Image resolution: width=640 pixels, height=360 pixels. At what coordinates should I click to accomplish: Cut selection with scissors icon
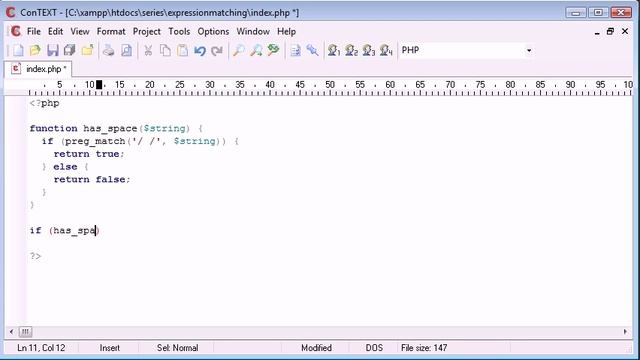tap(148, 50)
